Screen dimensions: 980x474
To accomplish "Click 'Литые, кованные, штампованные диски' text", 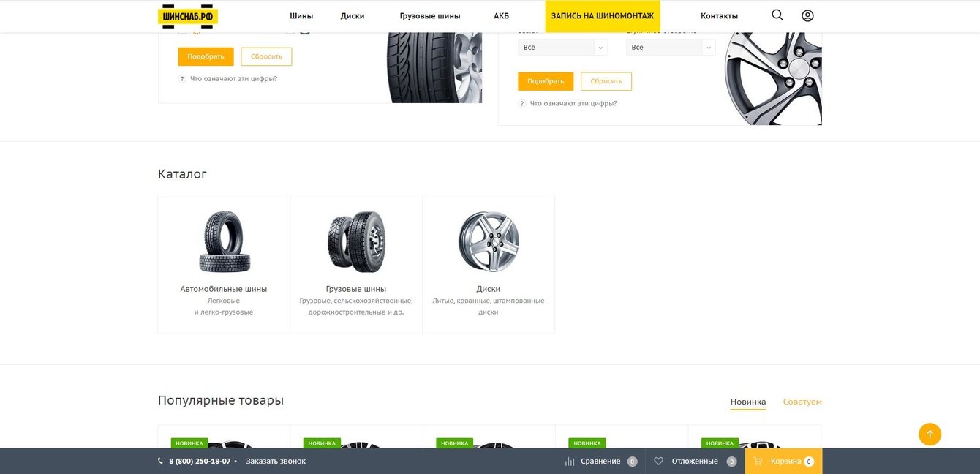I will click(489, 306).
